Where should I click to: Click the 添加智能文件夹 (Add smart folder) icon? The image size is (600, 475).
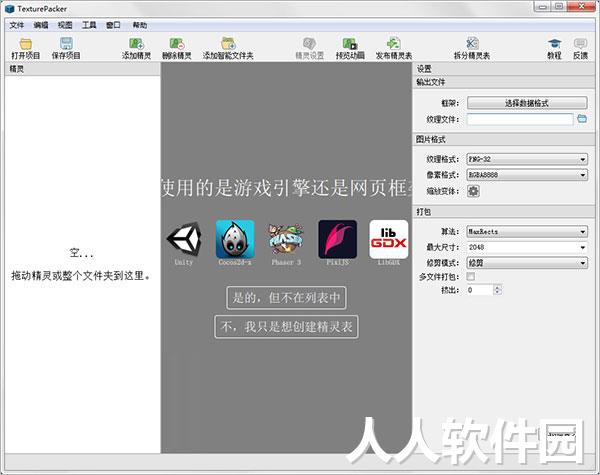pyautogui.click(x=228, y=44)
